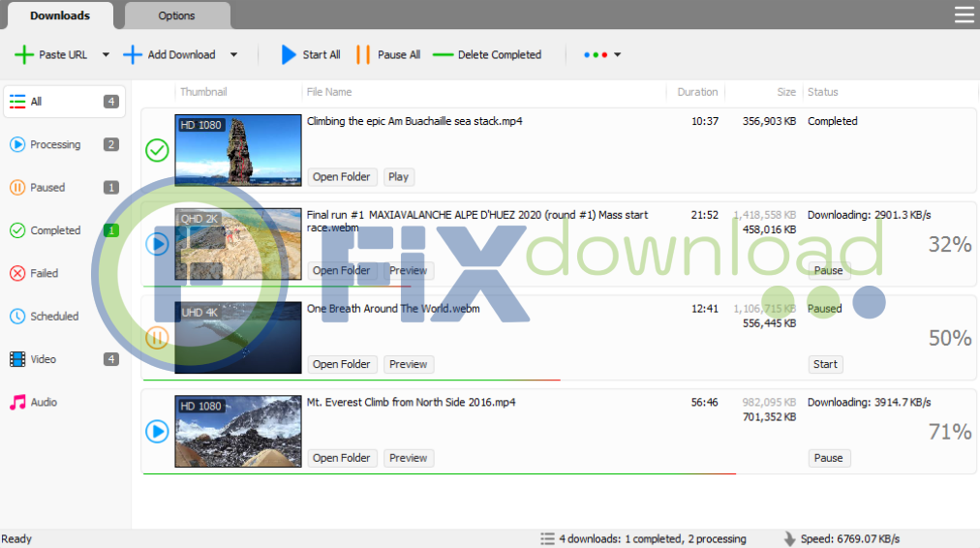The image size is (980, 548).
Task: Click the Add Download blue plus icon
Action: pos(133,55)
